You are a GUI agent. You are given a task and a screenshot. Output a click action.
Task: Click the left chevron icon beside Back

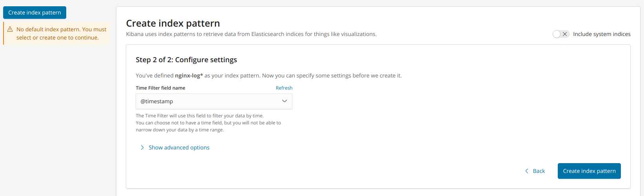click(x=526, y=171)
